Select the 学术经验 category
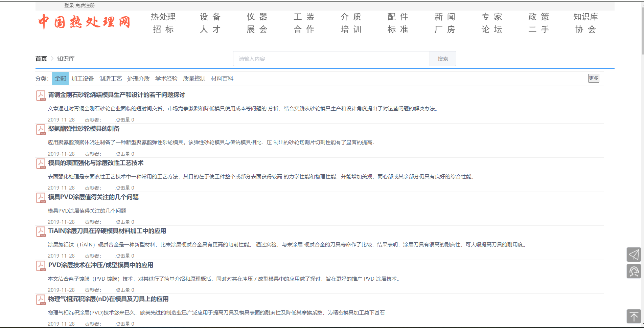The height and width of the screenshot is (328, 644). pos(166,79)
